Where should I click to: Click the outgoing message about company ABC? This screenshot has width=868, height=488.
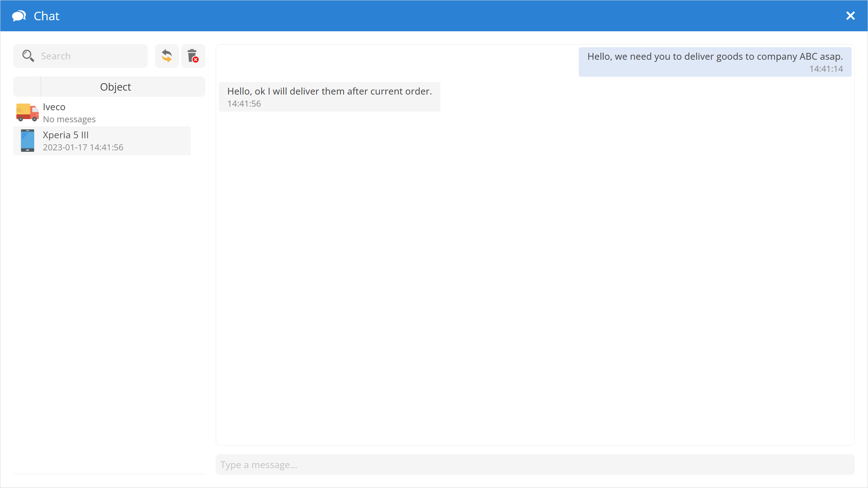tap(715, 57)
